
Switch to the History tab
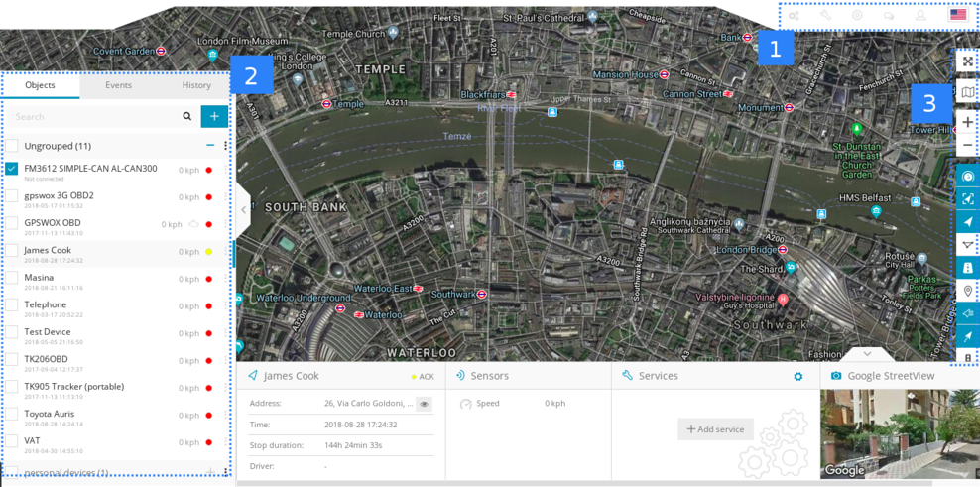pos(196,85)
